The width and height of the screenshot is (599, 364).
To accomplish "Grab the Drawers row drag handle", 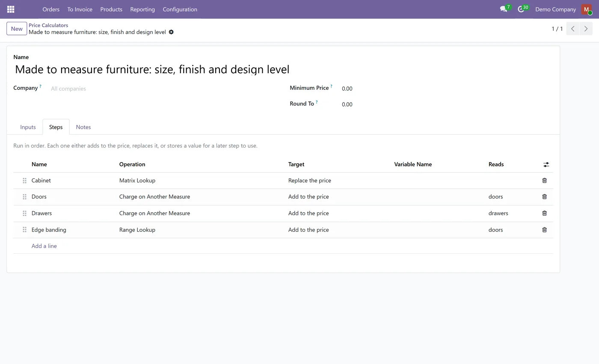I will [24, 213].
